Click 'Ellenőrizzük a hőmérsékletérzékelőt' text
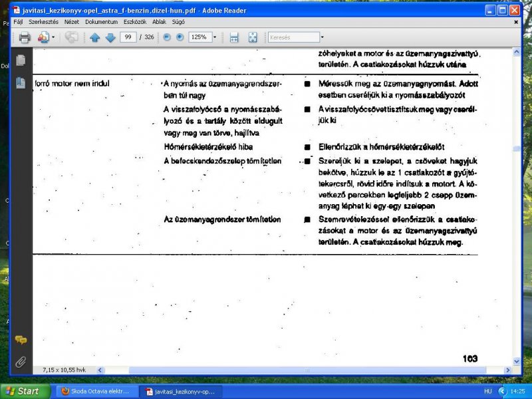Viewport: 532px width, 399px height. coord(381,147)
